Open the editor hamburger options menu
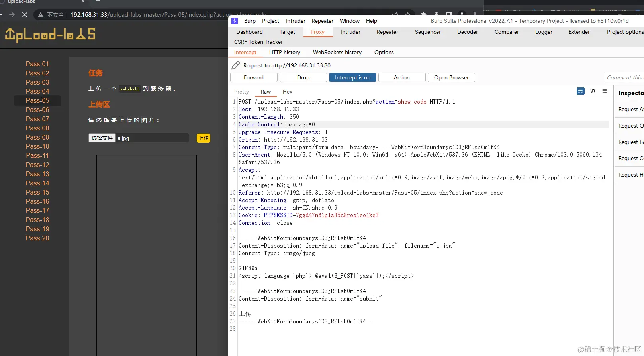This screenshot has width=644, height=356. [x=605, y=91]
